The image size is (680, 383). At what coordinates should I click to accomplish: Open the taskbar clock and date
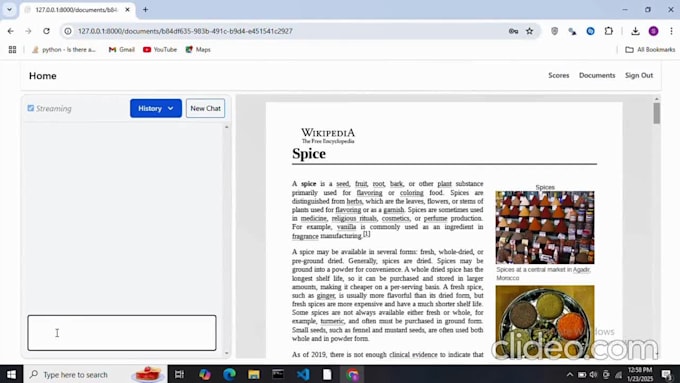tap(640, 374)
